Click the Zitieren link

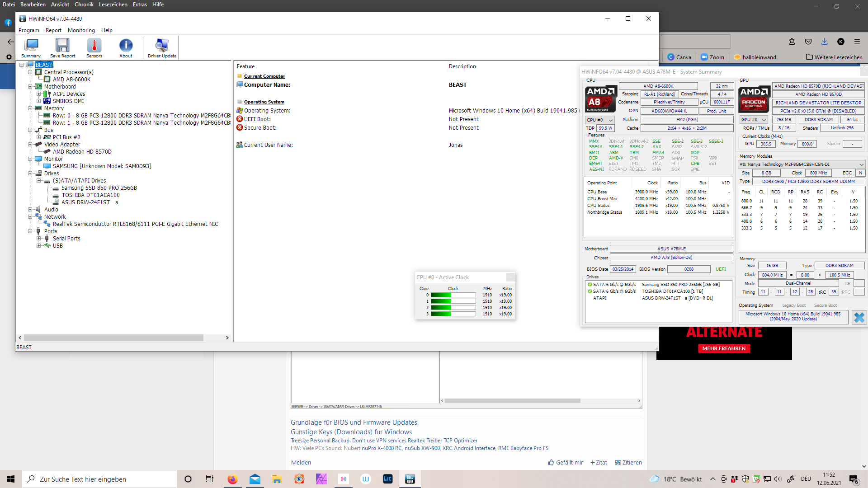[x=628, y=463]
